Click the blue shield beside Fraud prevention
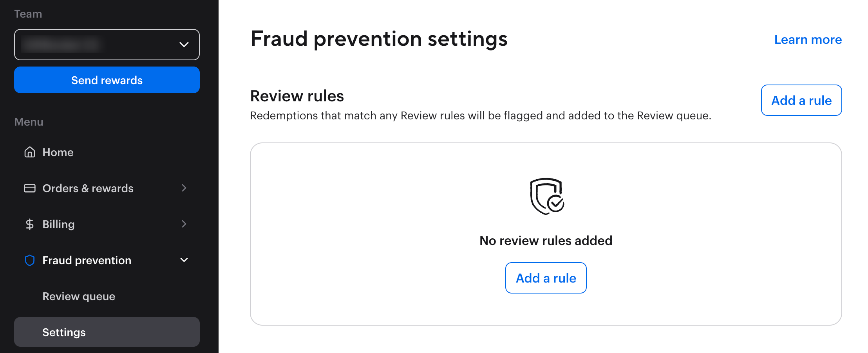Image resolution: width=868 pixels, height=353 pixels. coord(29,260)
